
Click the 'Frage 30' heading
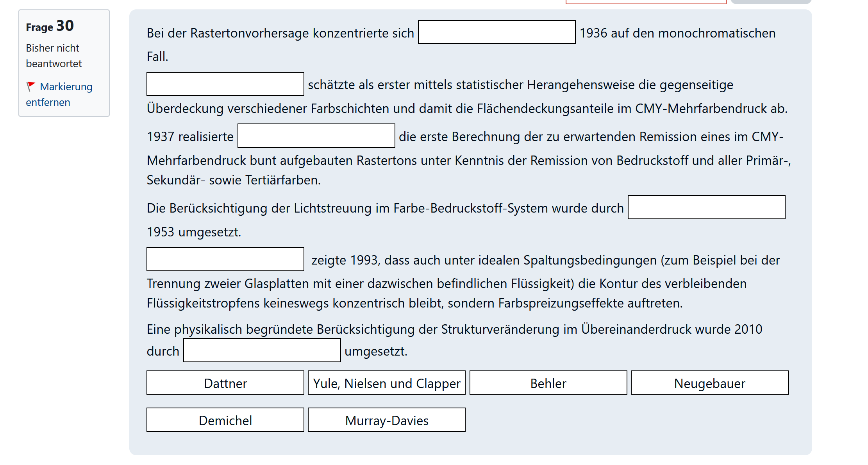click(x=50, y=26)
